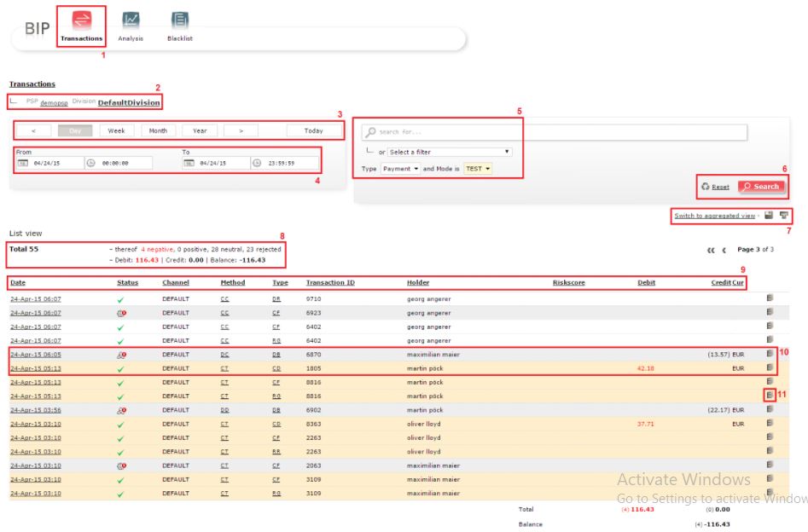Select the Year range toggle
The height and width of the screenshot is (532, 808).
point(200,130)
